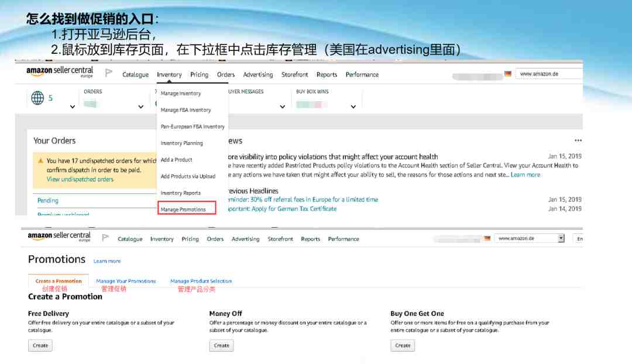This screenshot has height=364, width=632.
Task: Click Create under Money Off
Action: [221, 345]
